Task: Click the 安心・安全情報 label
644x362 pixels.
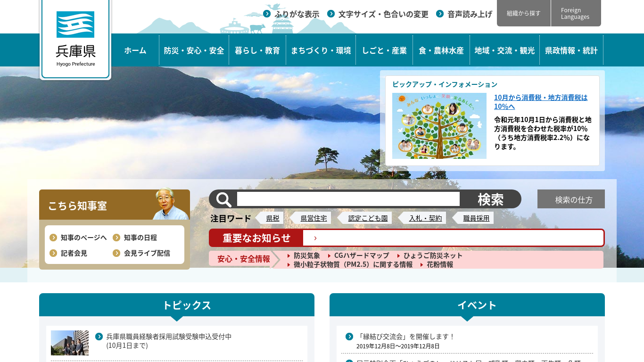Action: point(244,259)
